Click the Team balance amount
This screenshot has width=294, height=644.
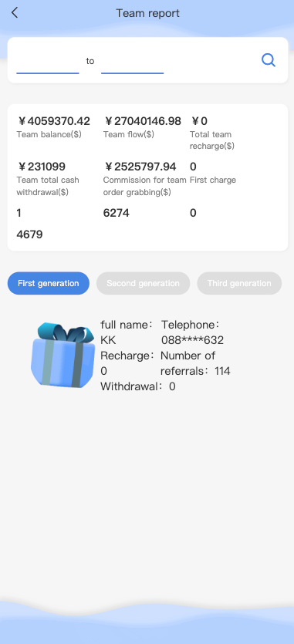(53, 121)
